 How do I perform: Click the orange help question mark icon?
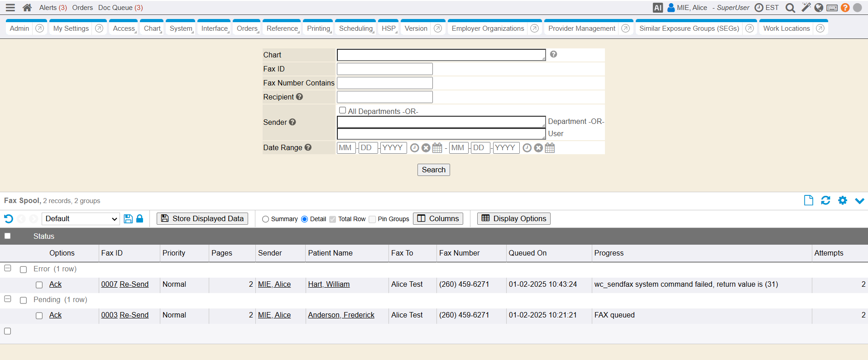(x=845, y=8)
